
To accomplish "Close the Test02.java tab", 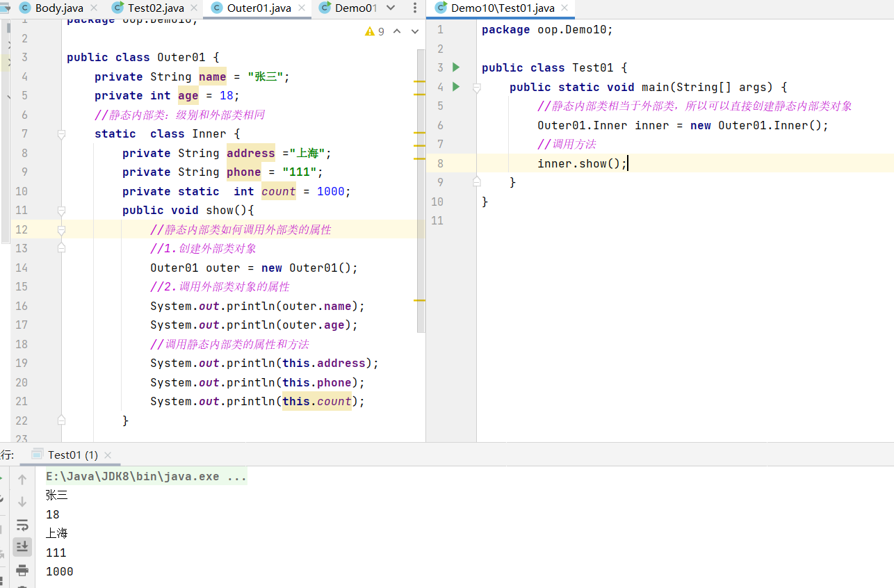I will (x=193, y=8).
